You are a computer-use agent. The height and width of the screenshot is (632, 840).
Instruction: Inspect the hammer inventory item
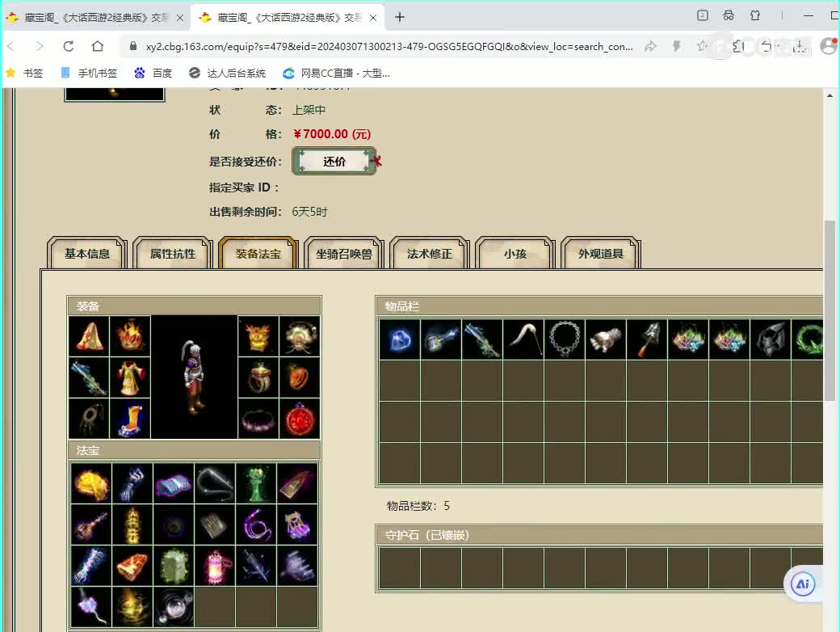(x=441, y=339)
